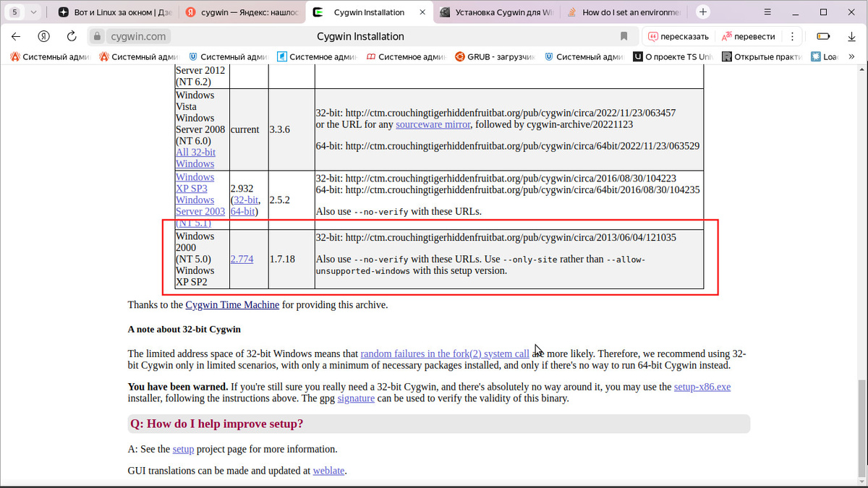Open 'random failures in the fork(2) system call' link
Image resolution: width=868 pixels, height=488 pixels.
click(445, 354)
